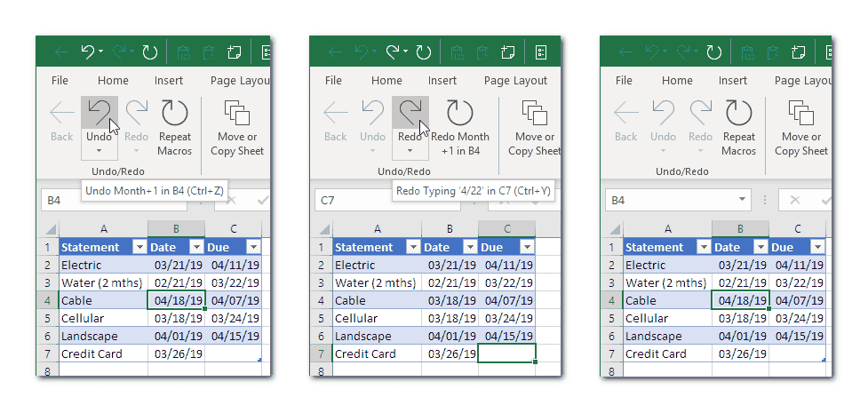Click Repeat Macros icon in the right screenshot
Image resolution: width=868 pixels, height=413 pixels.
click(x=738, y=113)
